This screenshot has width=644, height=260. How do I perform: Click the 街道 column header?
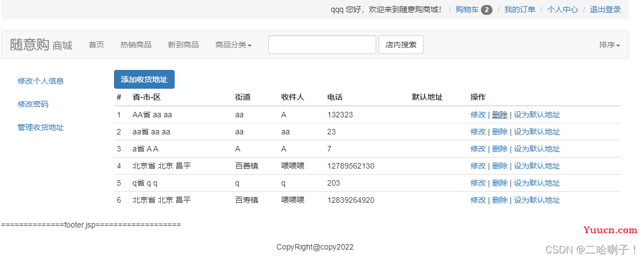coord(243,97)
